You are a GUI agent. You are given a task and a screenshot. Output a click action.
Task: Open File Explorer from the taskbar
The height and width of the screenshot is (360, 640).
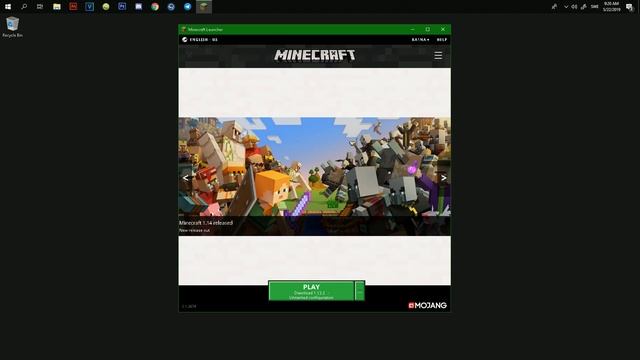point(57,7)
